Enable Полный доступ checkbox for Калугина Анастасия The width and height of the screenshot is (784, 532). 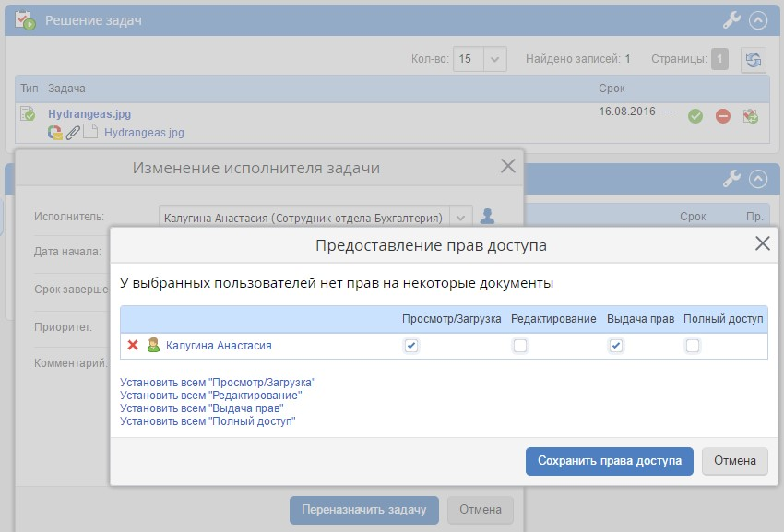point(693,346)
